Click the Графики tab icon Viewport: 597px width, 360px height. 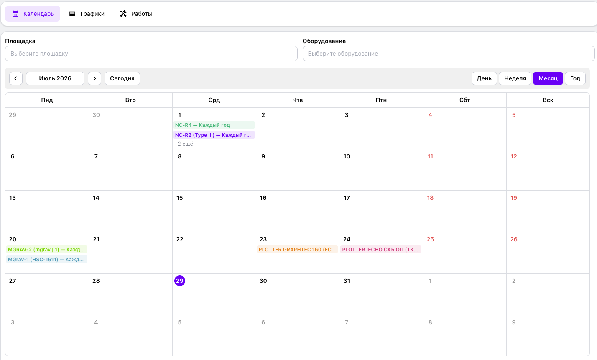[72, 14]
